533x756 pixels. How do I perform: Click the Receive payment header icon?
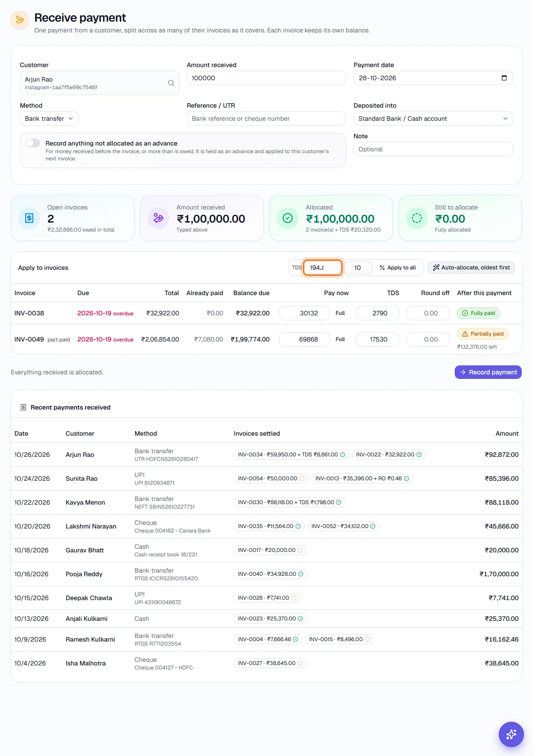[20, 20]
